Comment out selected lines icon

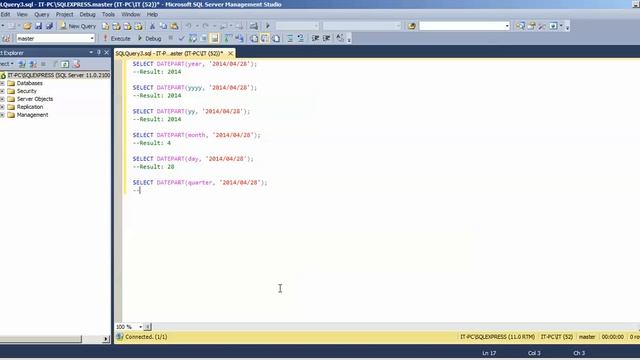pyautogui.click(x=290, y=38)
